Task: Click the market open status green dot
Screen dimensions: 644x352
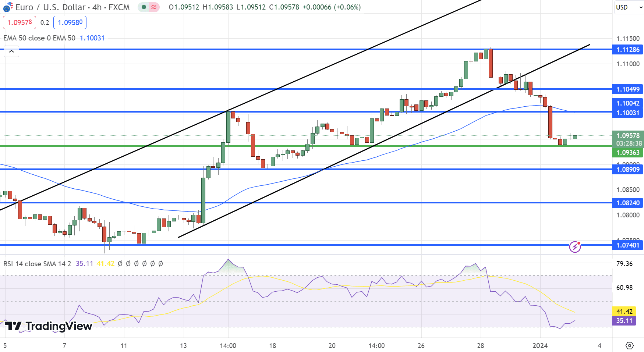Action: [x=144, y=7]
